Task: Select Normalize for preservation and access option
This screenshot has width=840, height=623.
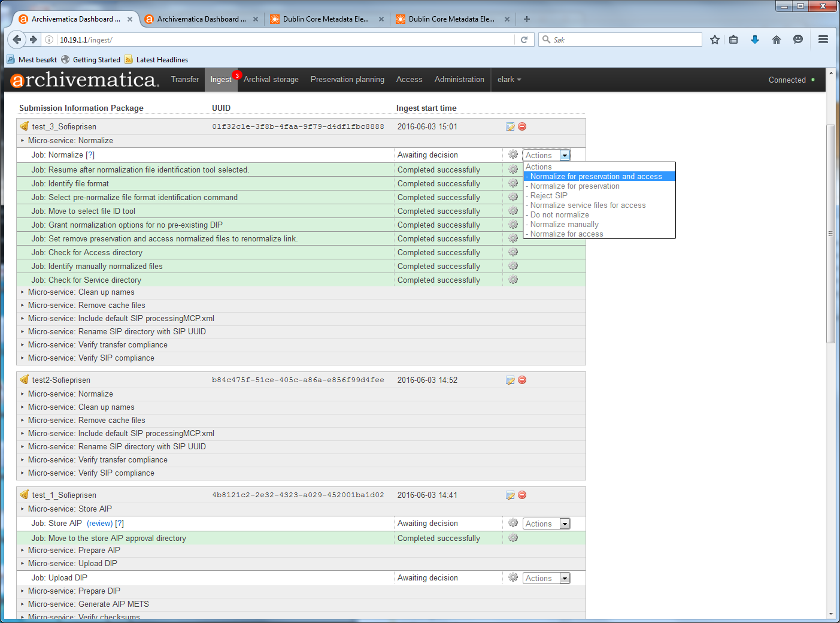Action: point(599,177)
